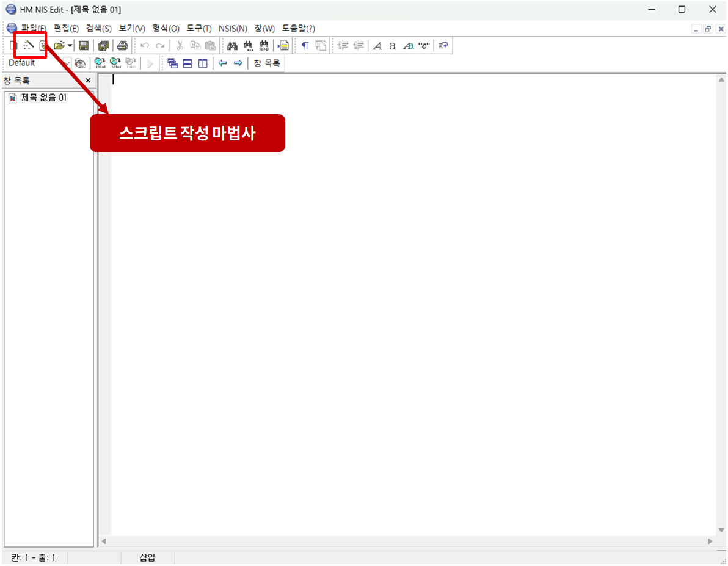Cut selection with scissors icon
The width and height of the screenshot is (728, 566).
(x=180, y=46)
